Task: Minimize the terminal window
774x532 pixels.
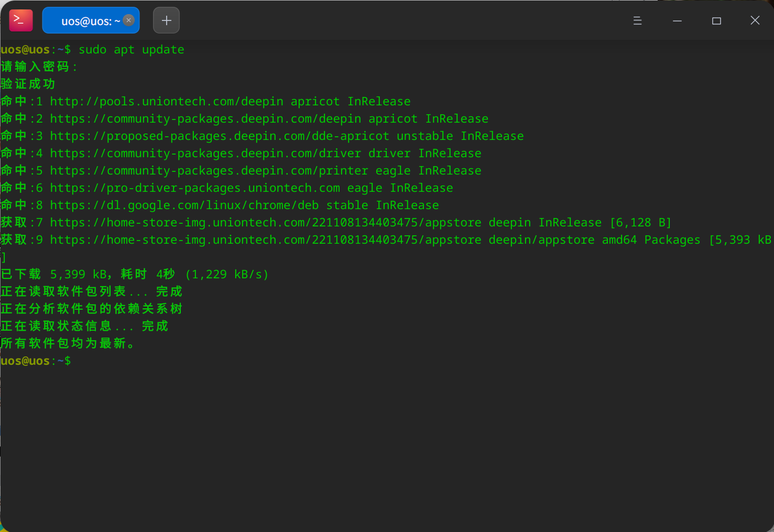Action: click(x=677, y=20)
